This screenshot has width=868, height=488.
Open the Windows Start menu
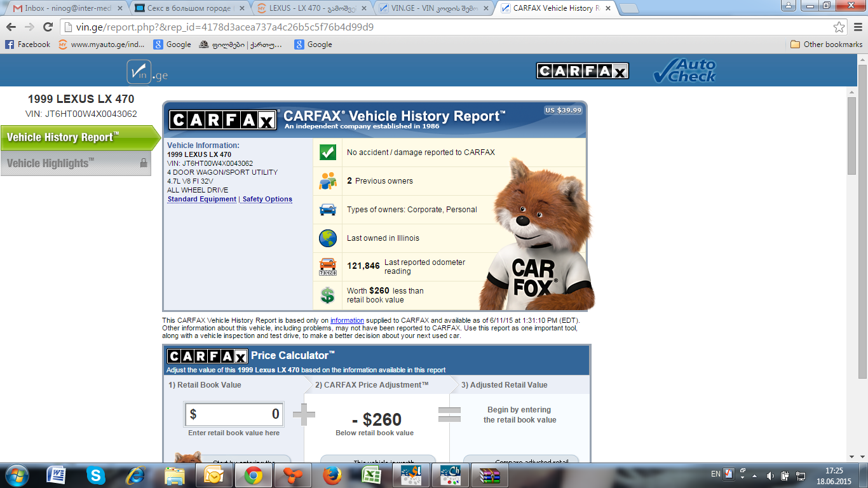tap(16, 475)
